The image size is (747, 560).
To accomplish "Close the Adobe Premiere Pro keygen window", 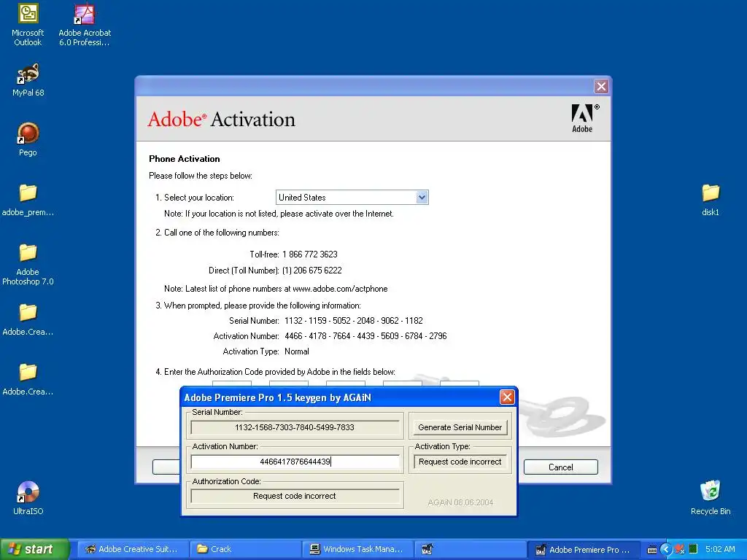I will pyautogui.click(x=507, y=397).
